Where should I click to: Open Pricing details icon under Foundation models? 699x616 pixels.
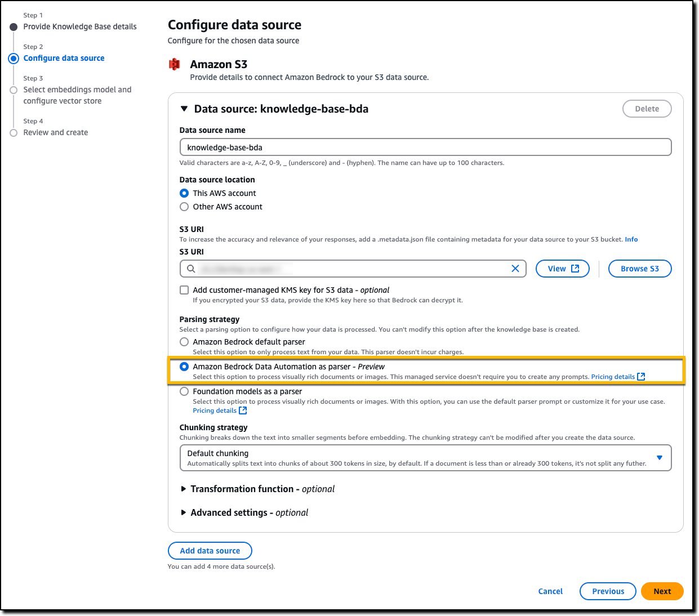243,410
